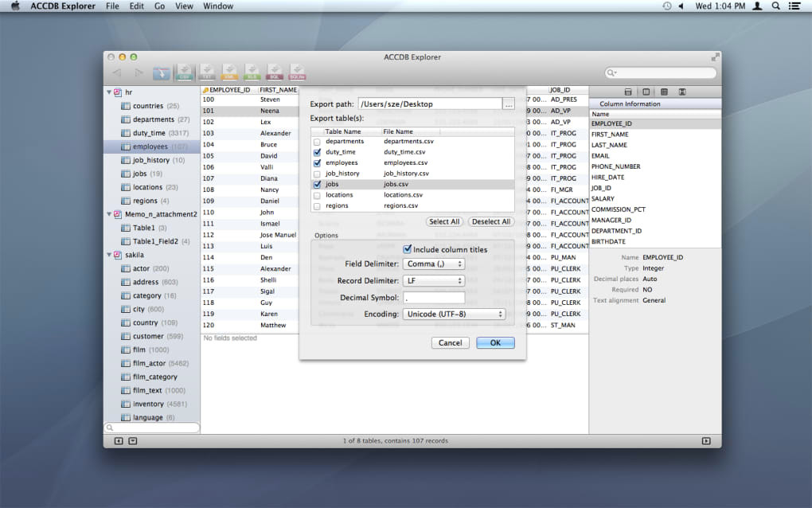Collapse the Memo_n_attachment2 database tree
812x508 pixels.
tap(109, 214)
